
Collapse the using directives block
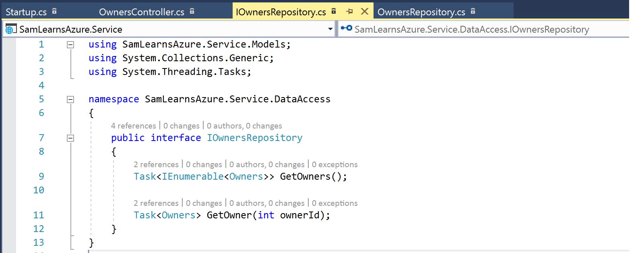[x=70, y=45]
